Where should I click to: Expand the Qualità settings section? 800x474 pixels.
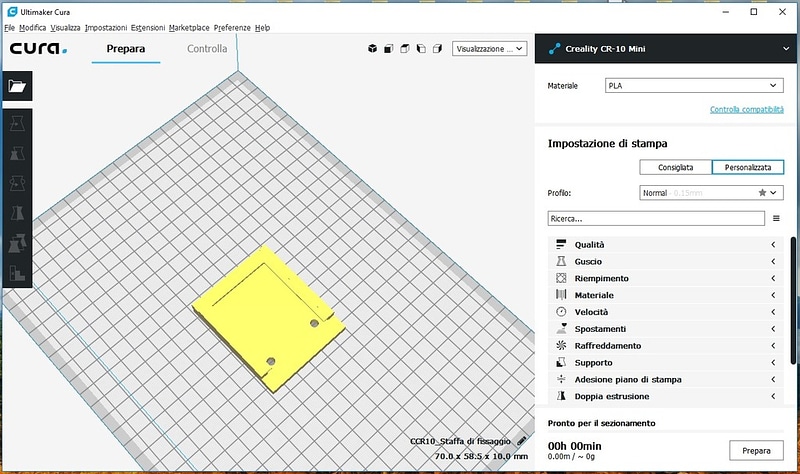(x=665, y=244)
